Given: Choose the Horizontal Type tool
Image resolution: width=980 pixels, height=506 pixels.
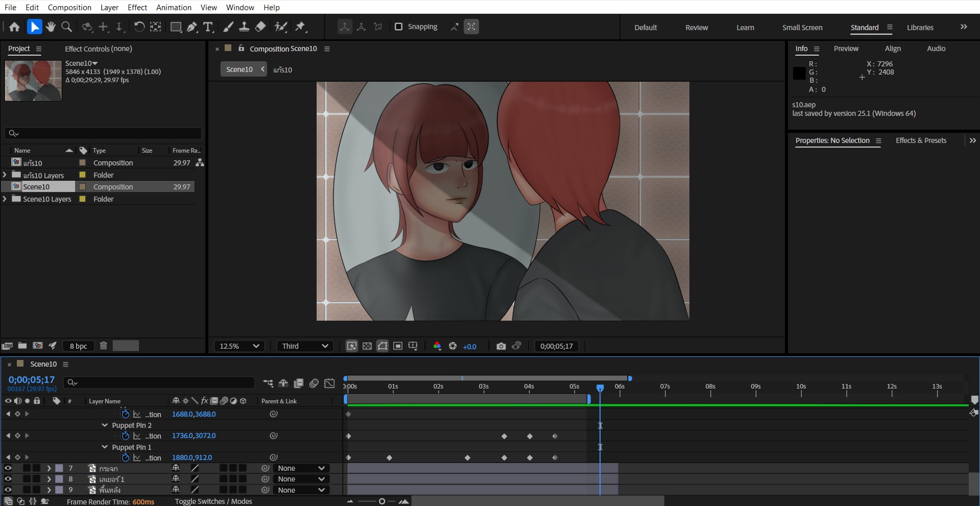Looking at the screenshot, I should point(208,27).
